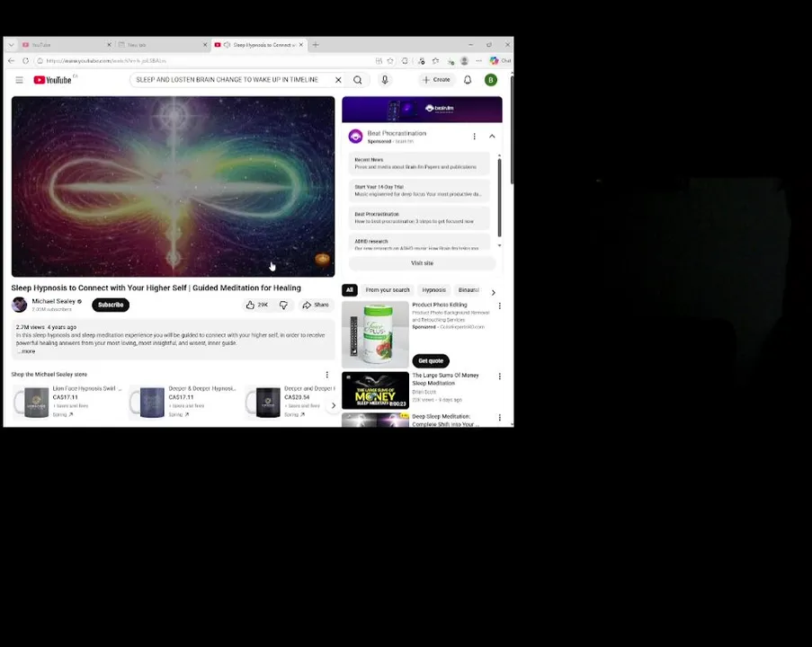The image size is (812, 647).
Task: Click the YouTube search input field
Action: pyautogui.click(x=232, y=80)
